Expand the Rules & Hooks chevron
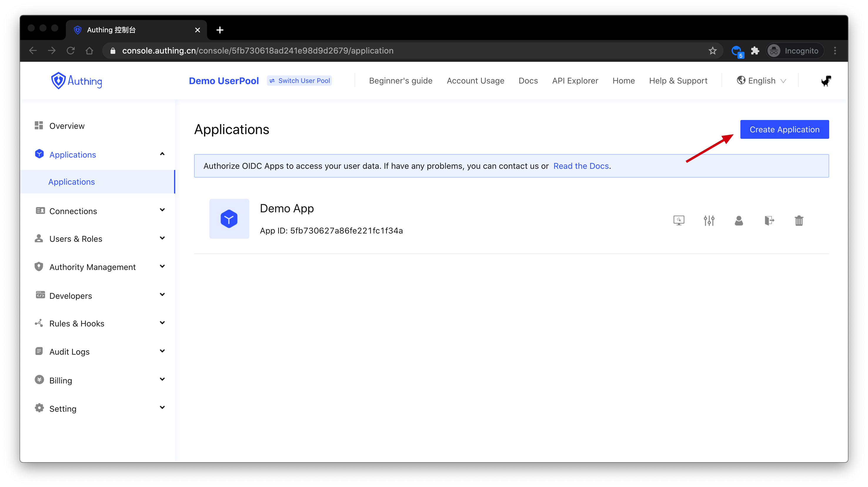Image resolution: width=868 pixels, height=487 pixels. pyautogui.click(x=162, y=323)
